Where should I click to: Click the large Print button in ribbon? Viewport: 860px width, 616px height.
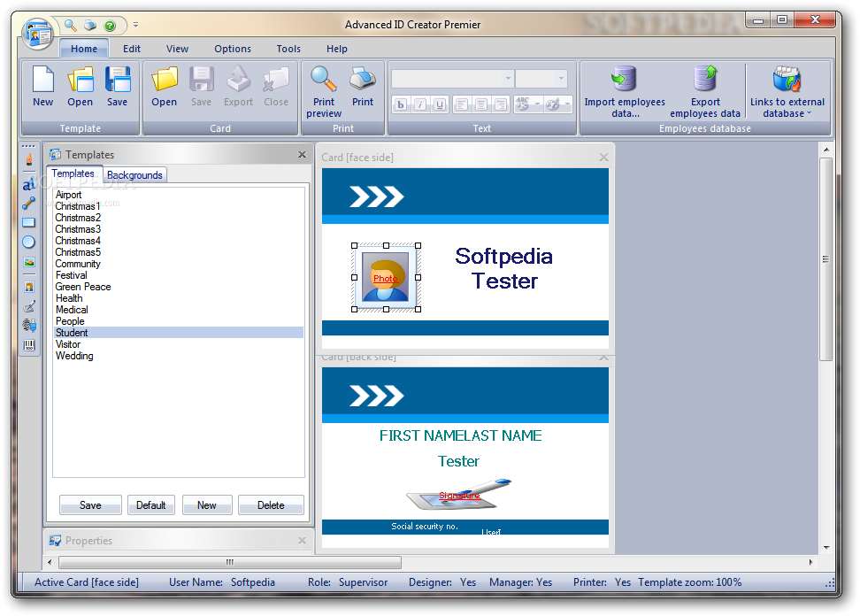pyautogui.click(x=363, y=86)
